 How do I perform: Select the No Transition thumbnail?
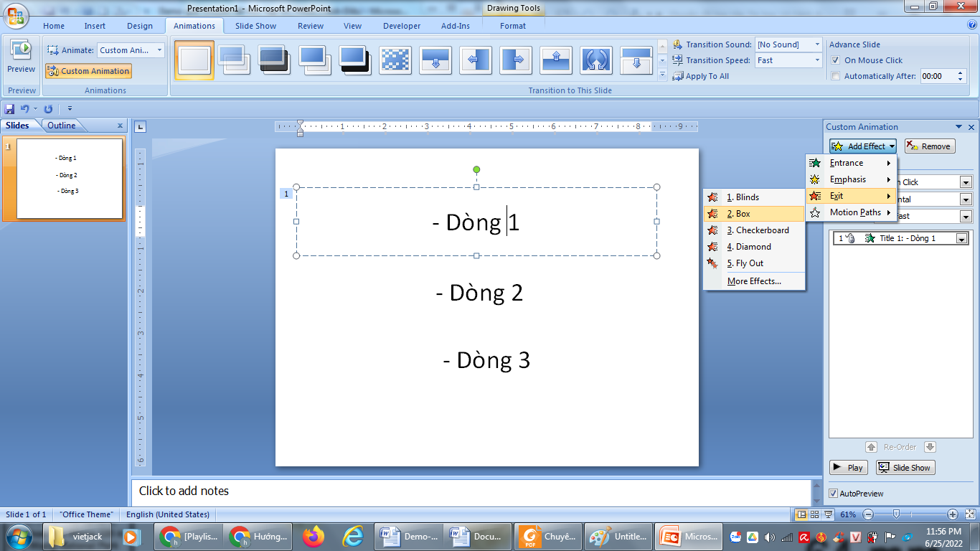(x=194, y=60)
